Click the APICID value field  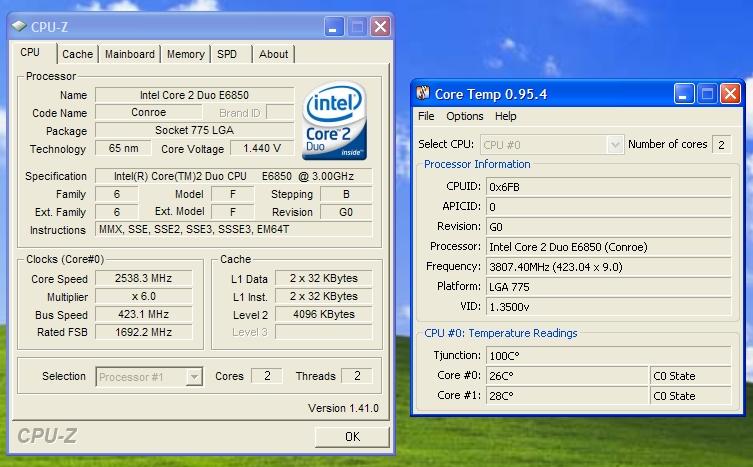tap(608, 207)
